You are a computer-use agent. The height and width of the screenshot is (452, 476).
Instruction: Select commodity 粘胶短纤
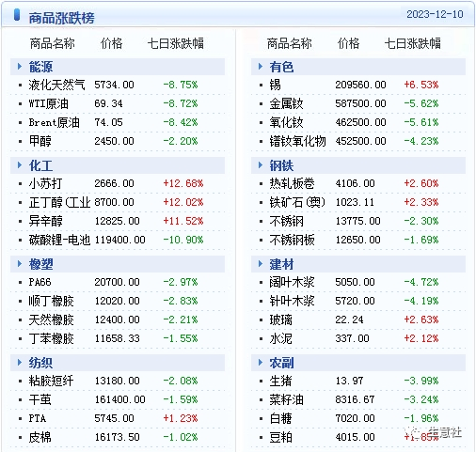(x=51, y=381)
